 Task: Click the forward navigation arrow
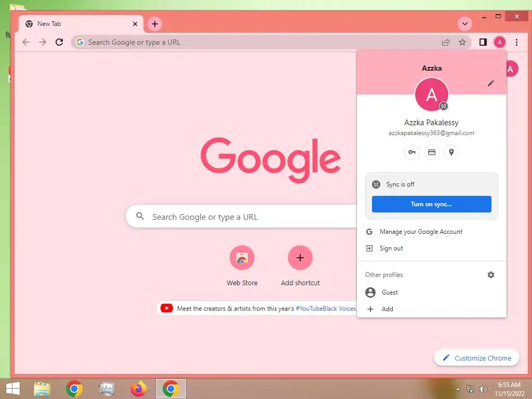[x=43, y=42]
